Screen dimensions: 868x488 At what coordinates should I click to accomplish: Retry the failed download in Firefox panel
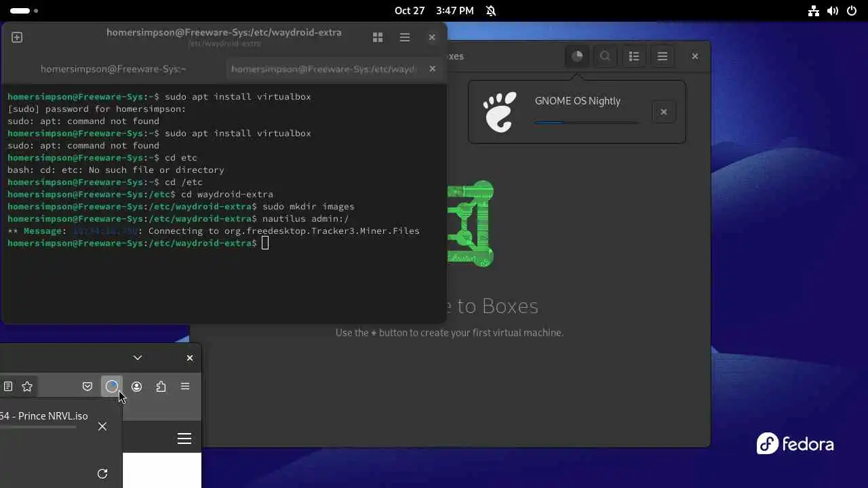[102, 474]
